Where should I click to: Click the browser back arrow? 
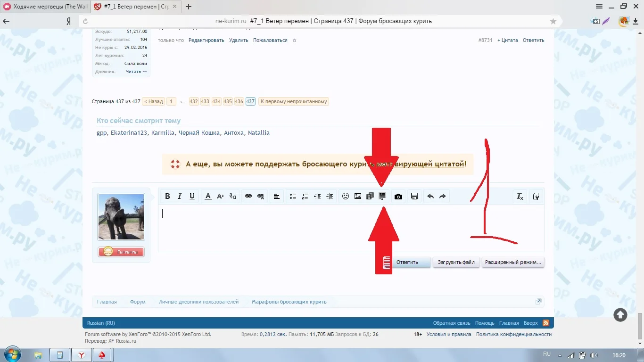coord(7,21)
